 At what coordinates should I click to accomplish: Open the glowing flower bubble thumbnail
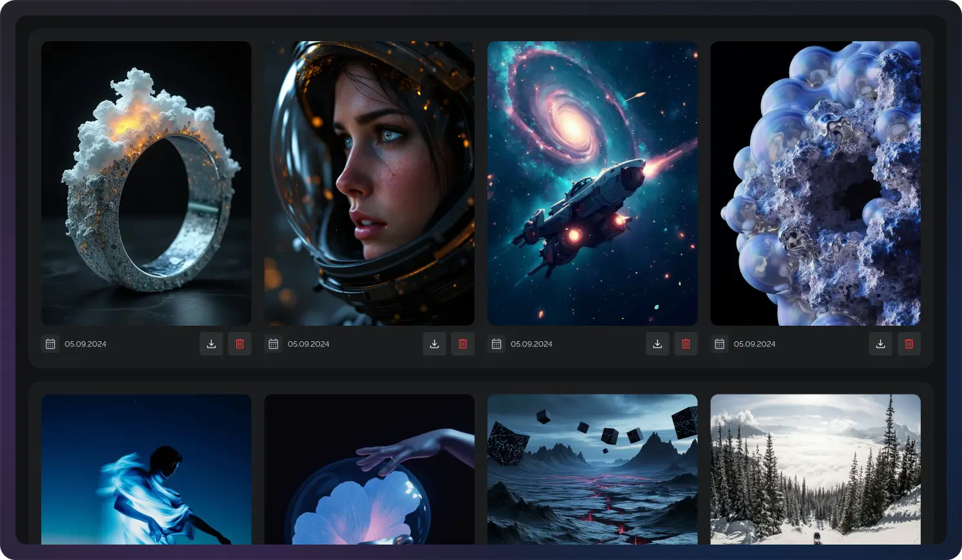pos(369,469)
